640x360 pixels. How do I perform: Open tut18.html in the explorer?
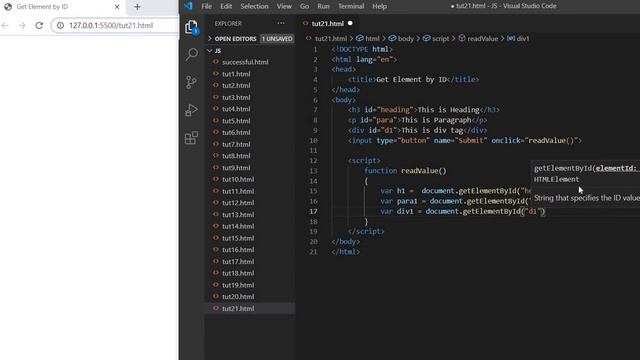click(x=238, y=273)
